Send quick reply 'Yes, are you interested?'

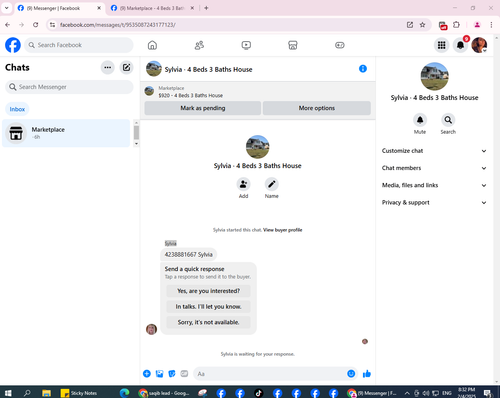208,291
